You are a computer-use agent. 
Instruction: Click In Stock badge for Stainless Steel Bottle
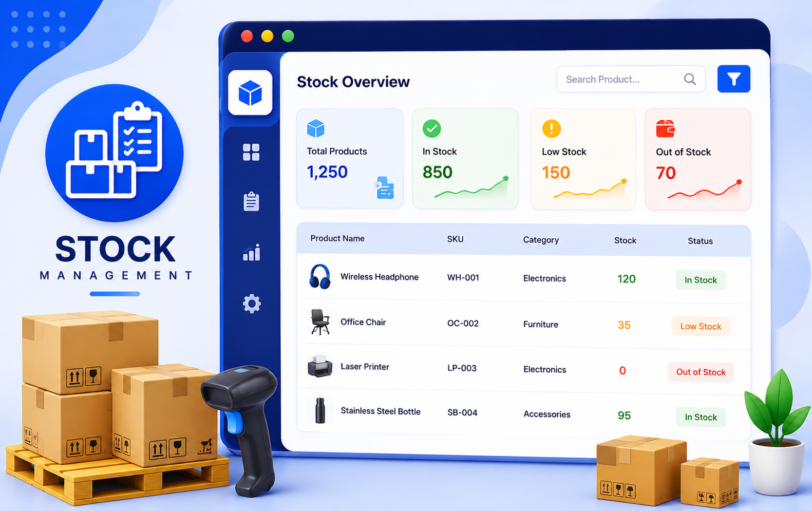[701, 417]
